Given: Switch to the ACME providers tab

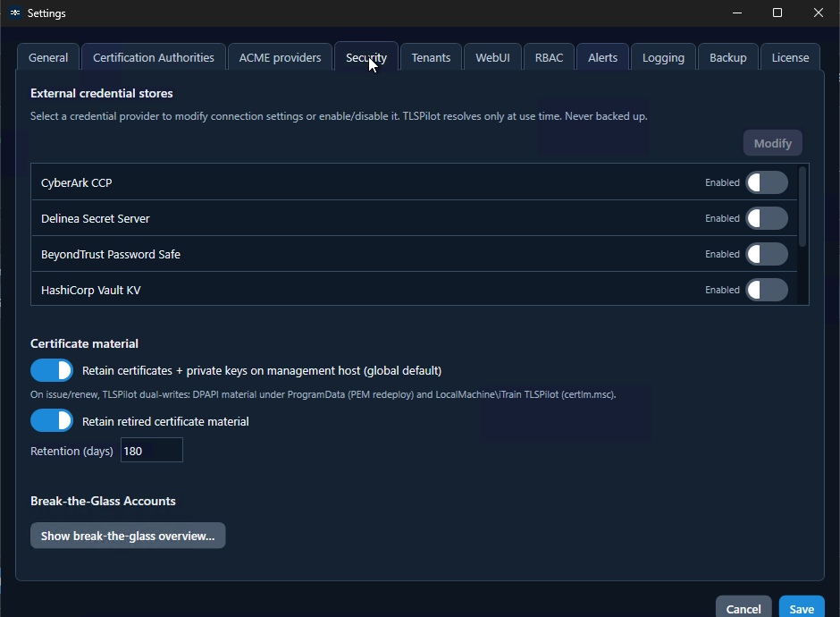Looking at the screenshot, I should tap(280, 57).
